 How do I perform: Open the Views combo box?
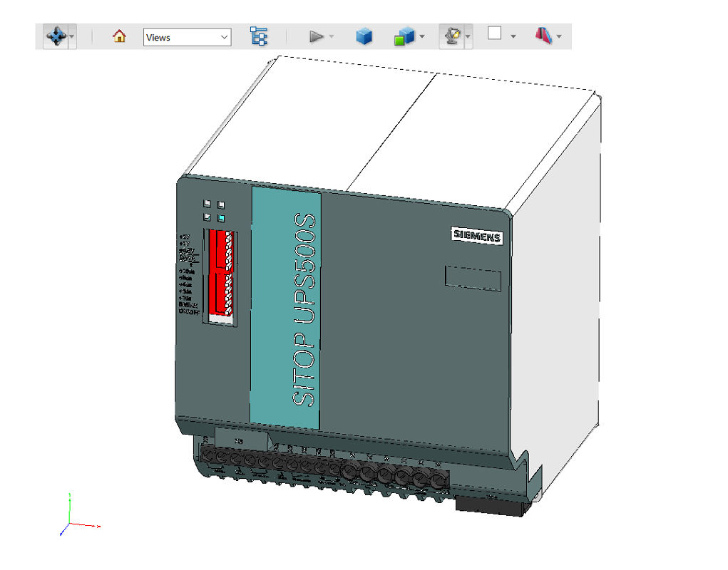[x=187, y=37]
